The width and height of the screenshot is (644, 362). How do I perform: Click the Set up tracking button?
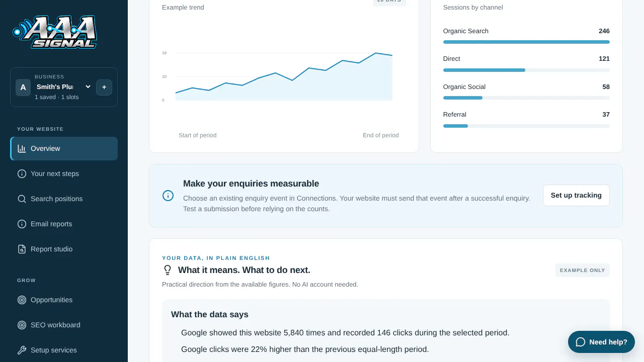[x=576, y=195]
